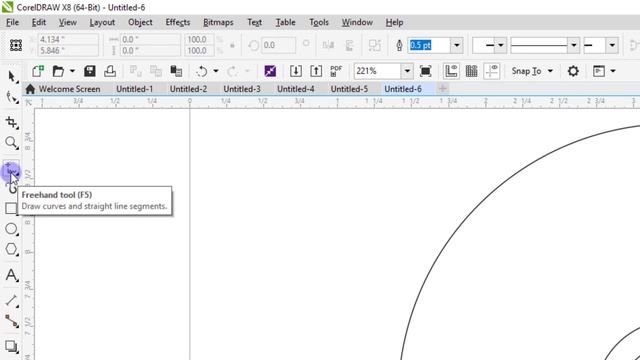The height and width of the screenshot is (360, 640).
Task: Switch to the Untitled-3 tab
Action: pos(242,89)
